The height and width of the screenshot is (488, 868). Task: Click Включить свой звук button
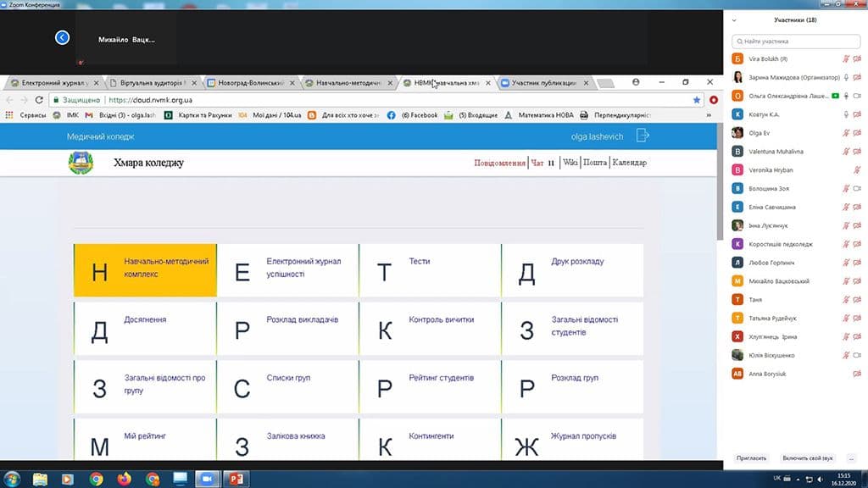pos(808,458)
